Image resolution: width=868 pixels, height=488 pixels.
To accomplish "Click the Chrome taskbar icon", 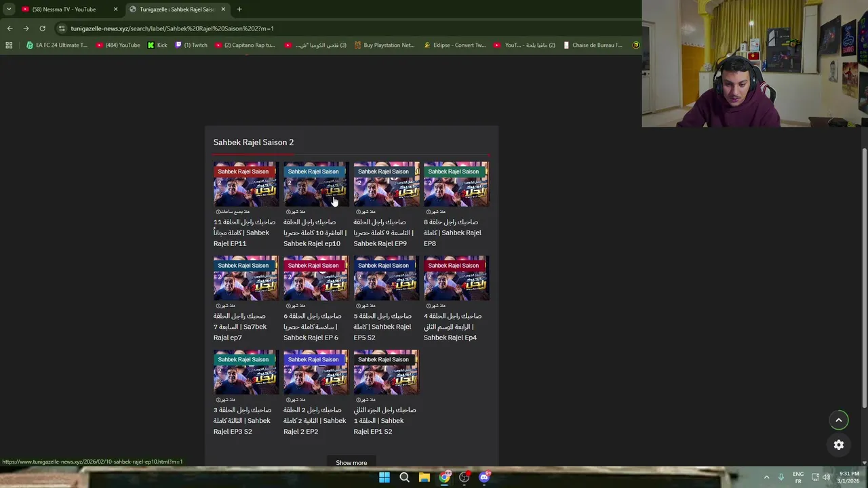I will click(x=444, y=477).
